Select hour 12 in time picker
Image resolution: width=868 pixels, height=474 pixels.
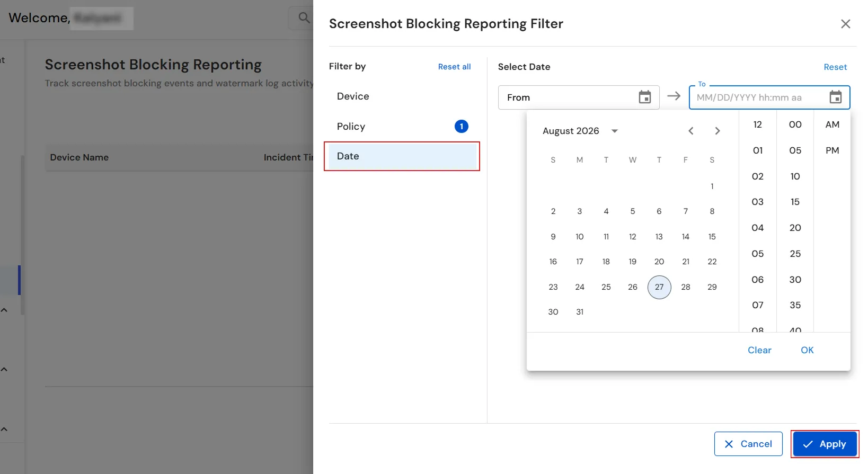[x=758, y=124]
